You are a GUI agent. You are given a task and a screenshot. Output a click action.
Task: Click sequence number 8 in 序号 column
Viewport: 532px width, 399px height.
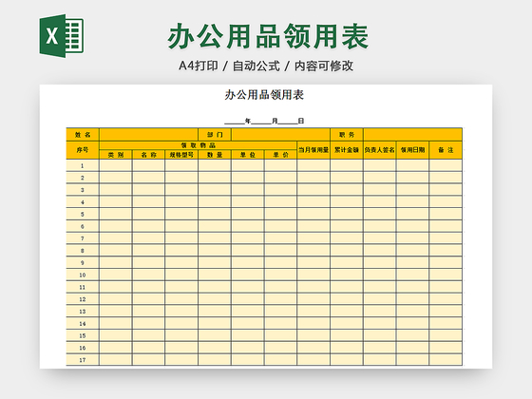pyautogui.click(x=83, y=251)
